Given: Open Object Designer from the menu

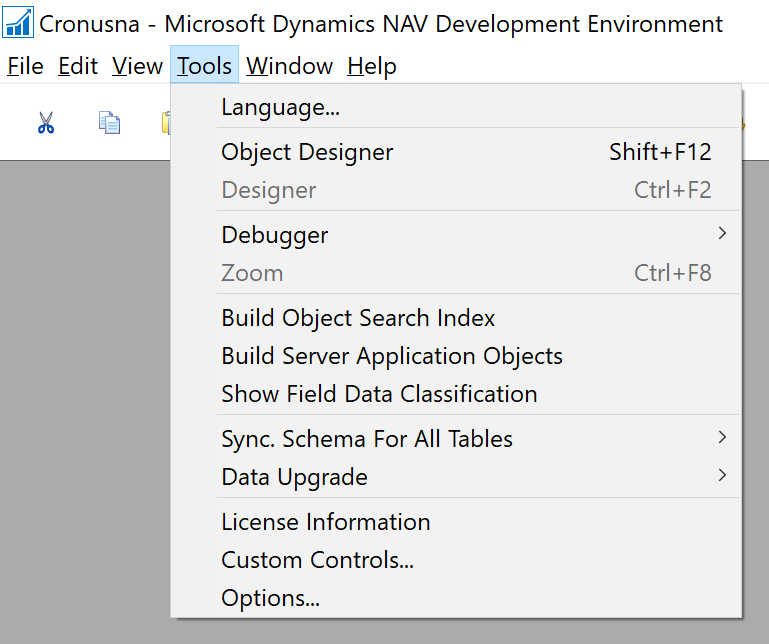Looking at the screenshot, I should [456, 152].
